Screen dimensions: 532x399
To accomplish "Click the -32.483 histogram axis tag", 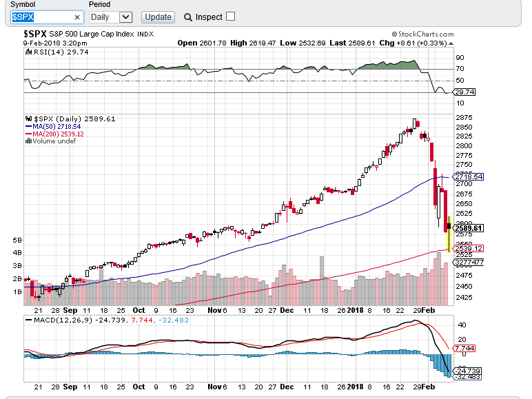I will pyautogui.click(x=467, y=377).
